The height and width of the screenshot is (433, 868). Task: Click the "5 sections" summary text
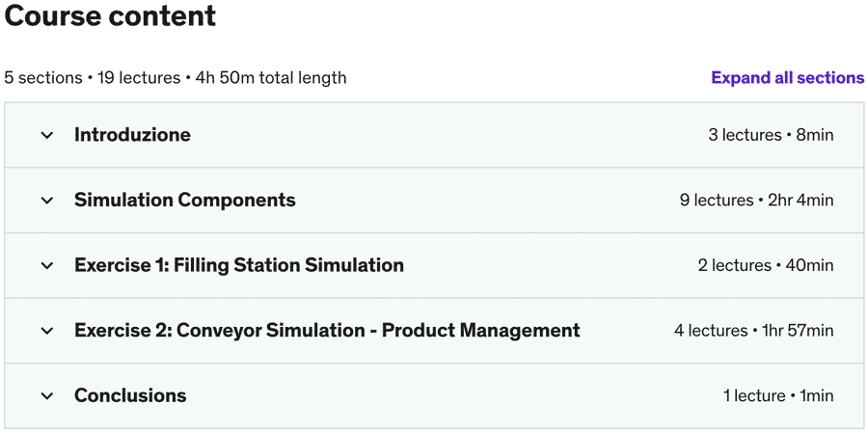pyautogui.click(x=43, y=78)
